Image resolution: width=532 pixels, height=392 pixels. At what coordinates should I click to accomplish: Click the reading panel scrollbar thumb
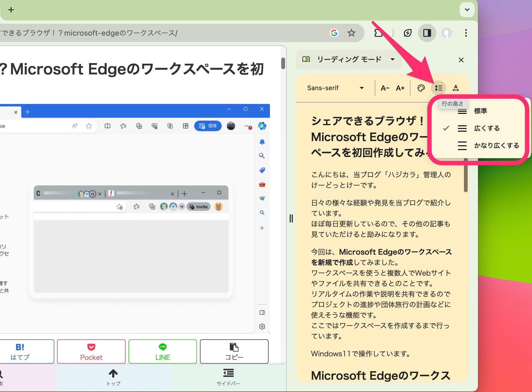[x=466, y=175]
